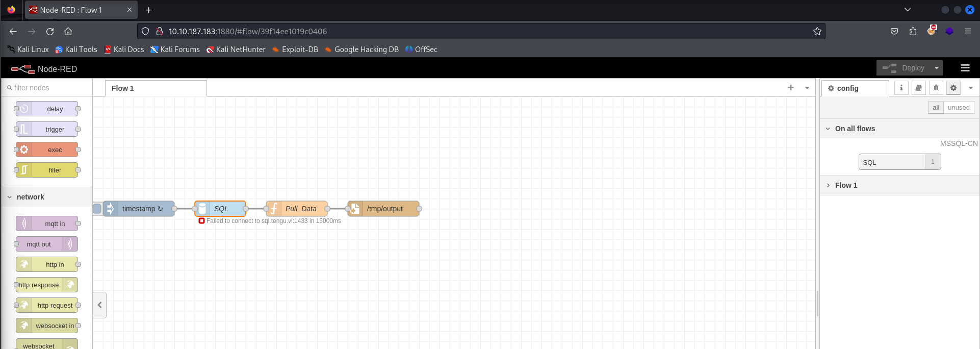Open the Pocket save button

894,31
